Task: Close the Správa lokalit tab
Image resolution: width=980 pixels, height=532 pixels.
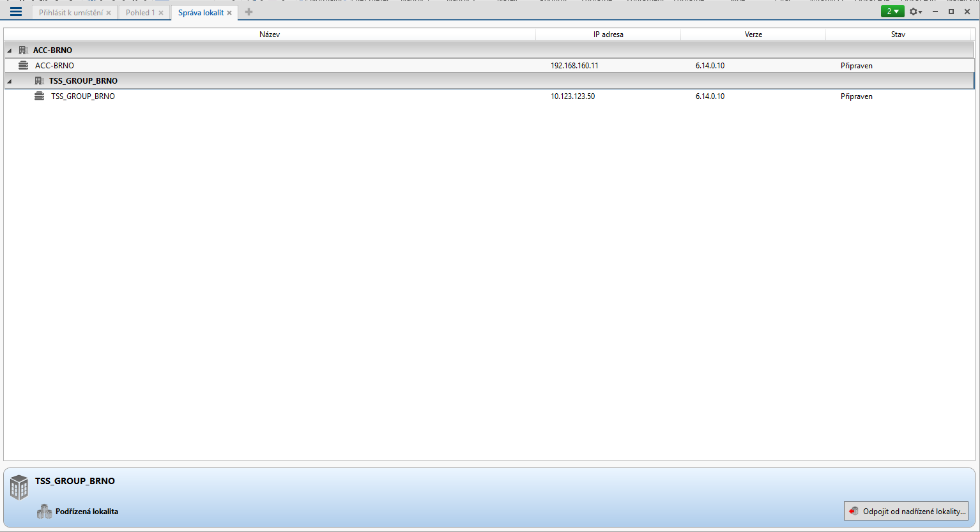Action: (x=229, y=13)
